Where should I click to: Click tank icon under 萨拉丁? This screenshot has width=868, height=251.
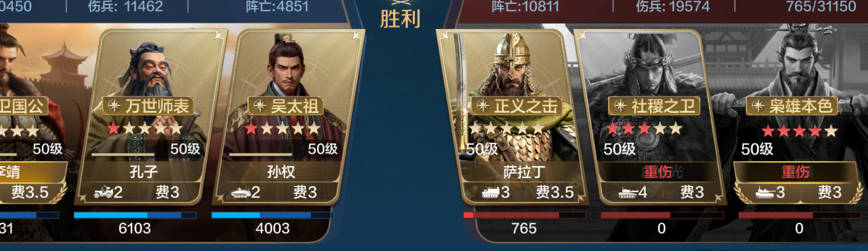(x=490, y=192)
